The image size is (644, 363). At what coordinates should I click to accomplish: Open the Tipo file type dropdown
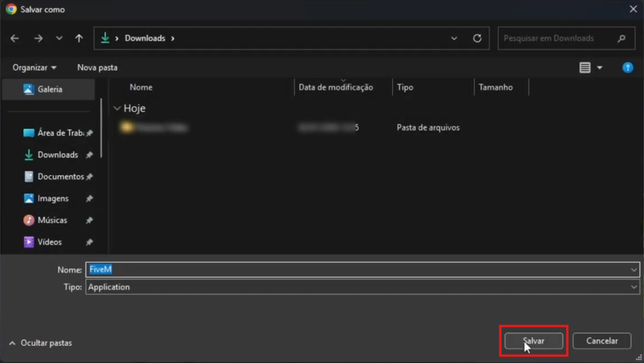633,287
